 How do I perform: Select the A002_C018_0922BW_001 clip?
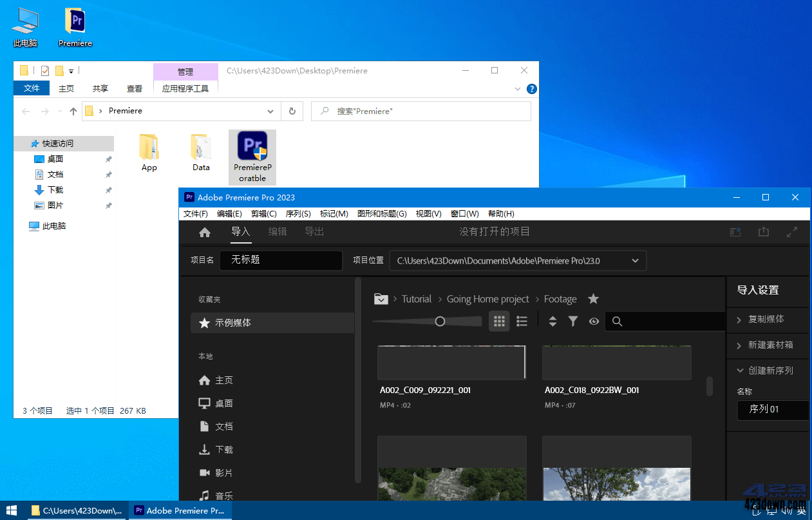tap(616, 362)
